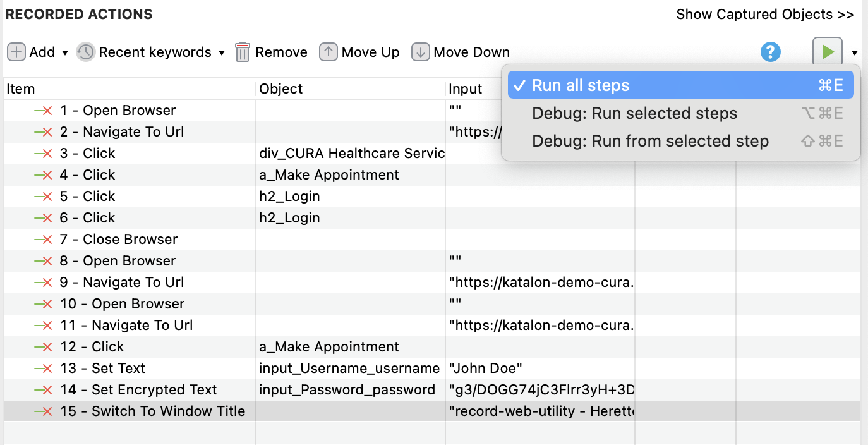The image size is (868, 445).
Task: Expand the Recent keywords dropdown arrow
Action: click(x=222, y=52)
